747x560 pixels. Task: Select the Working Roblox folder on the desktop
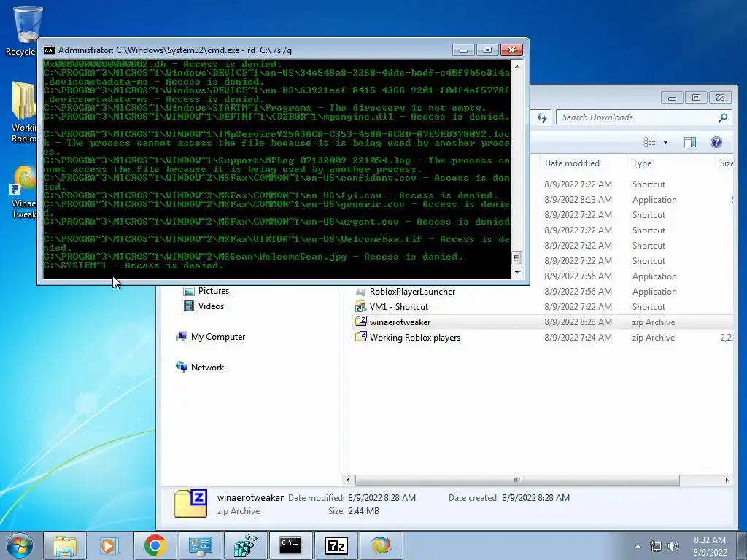(x=23, y=112)
